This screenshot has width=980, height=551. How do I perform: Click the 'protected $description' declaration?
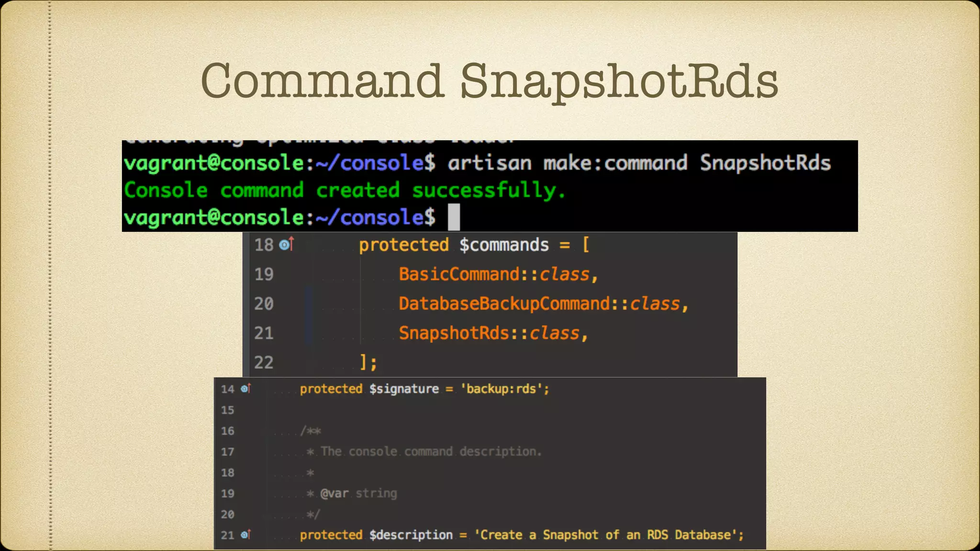coord(376,535)
